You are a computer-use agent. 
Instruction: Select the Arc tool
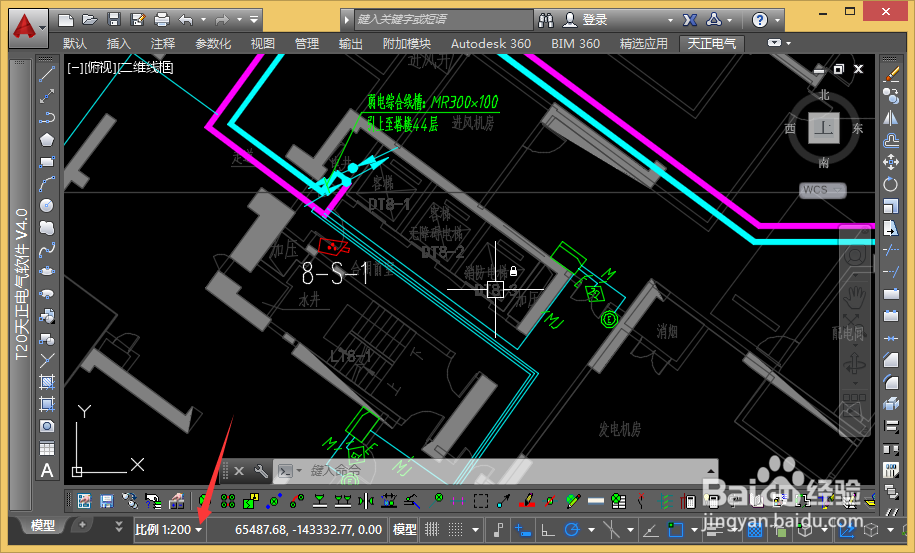tap(47, 184)
